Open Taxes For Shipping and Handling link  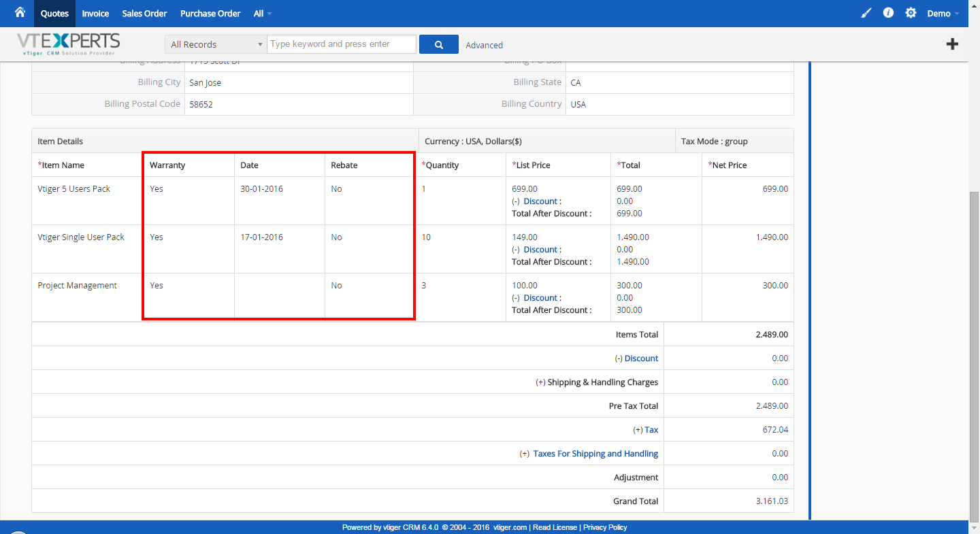coord(595,454)
